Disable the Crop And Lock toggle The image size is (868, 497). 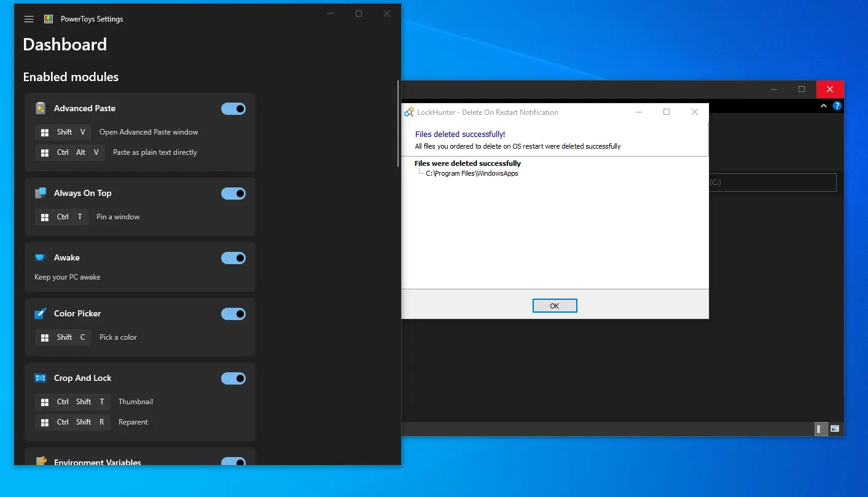point(233,378)
